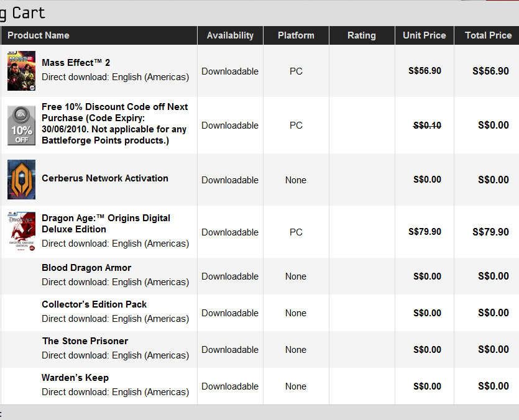
Task: Click the Unit Price column header
Action: (425, 35)
